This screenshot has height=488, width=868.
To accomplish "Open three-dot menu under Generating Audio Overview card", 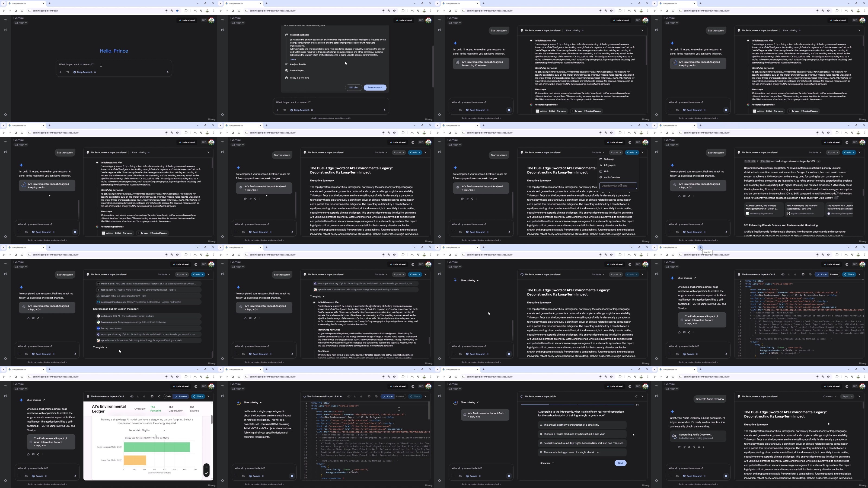I will click(704, 447).
